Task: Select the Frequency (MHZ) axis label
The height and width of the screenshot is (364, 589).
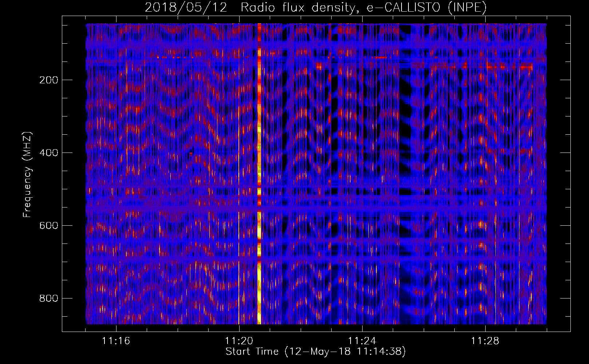Action: click(x=27, y=174)
